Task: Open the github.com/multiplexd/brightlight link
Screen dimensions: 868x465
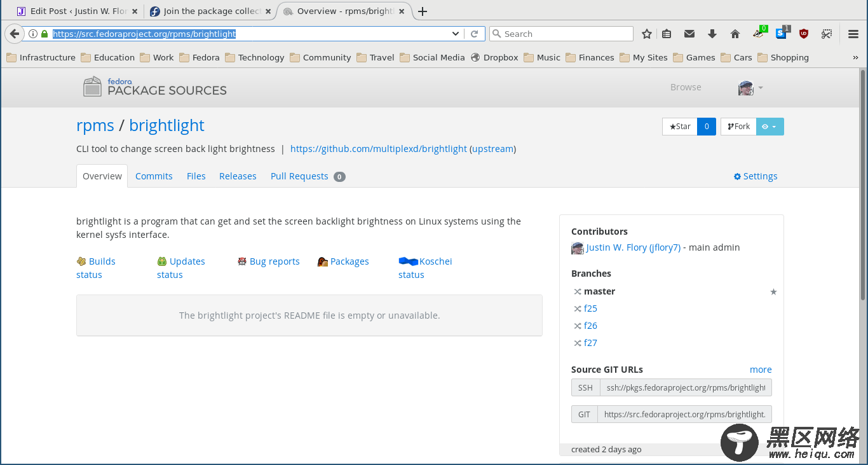Action: coord(379,149)
